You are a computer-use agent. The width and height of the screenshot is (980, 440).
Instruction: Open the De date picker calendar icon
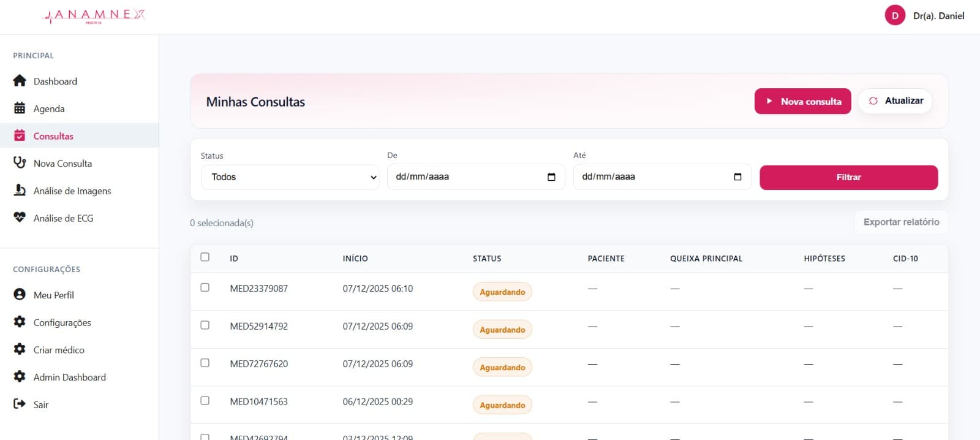(x=551, y=177)
